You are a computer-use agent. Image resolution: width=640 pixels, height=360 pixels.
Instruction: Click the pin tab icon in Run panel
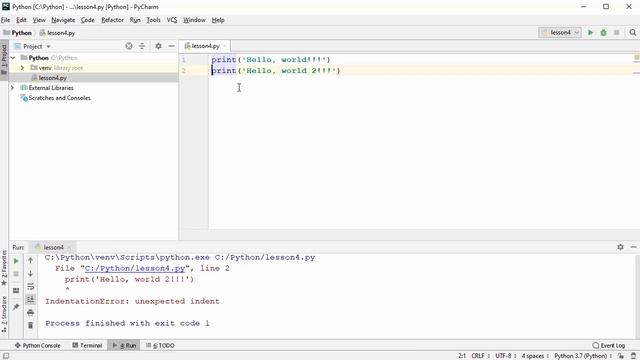[x=16, y=307]
